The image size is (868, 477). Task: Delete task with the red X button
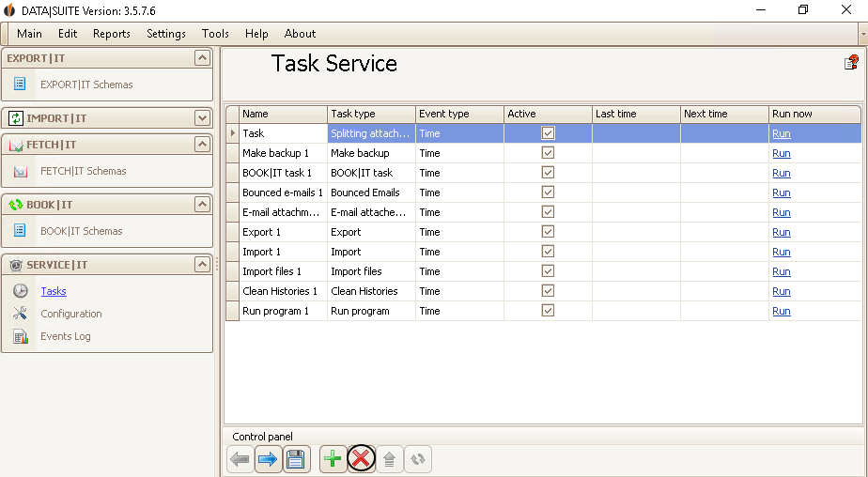(x=361, y=459)
